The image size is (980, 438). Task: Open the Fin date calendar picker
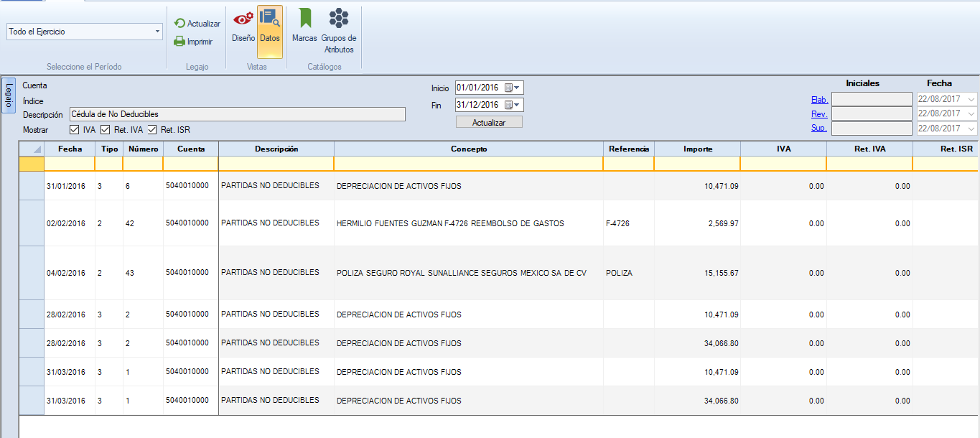[513, 105]
